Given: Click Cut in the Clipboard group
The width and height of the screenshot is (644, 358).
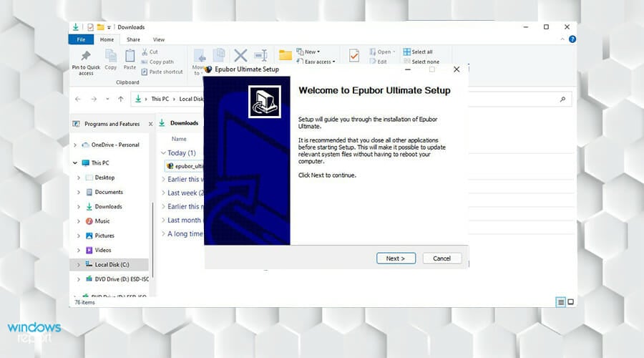Looking at the screenshot, I should tap(150, 52).
